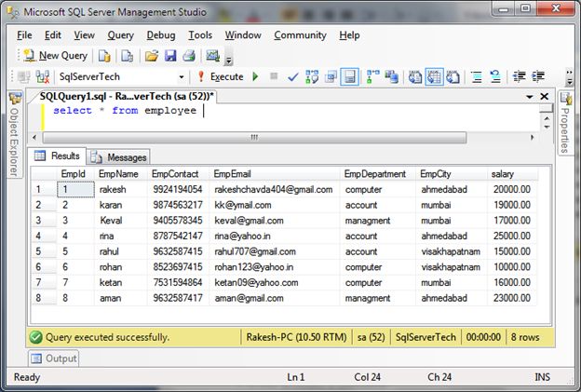Click the Save floppy disk icon
This screenshot has height=392, width=581.
click(x=170, y=56)
